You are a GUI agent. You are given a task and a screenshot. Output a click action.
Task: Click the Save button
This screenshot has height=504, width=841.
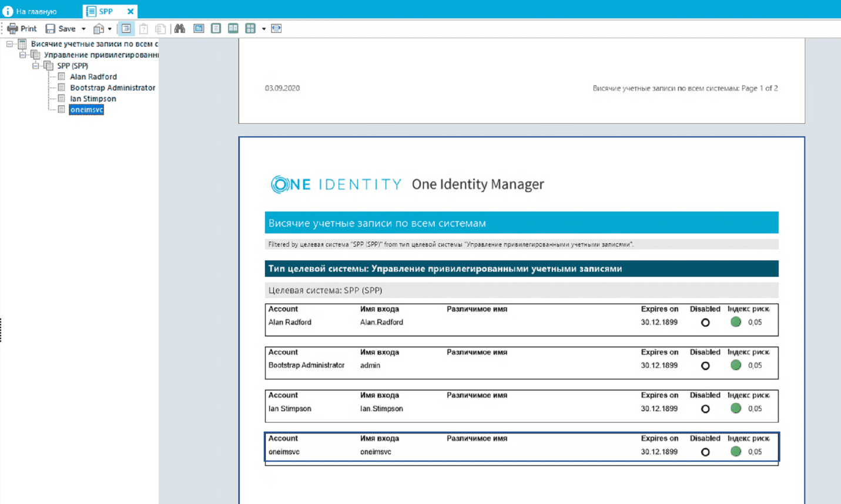coord(61,29)
